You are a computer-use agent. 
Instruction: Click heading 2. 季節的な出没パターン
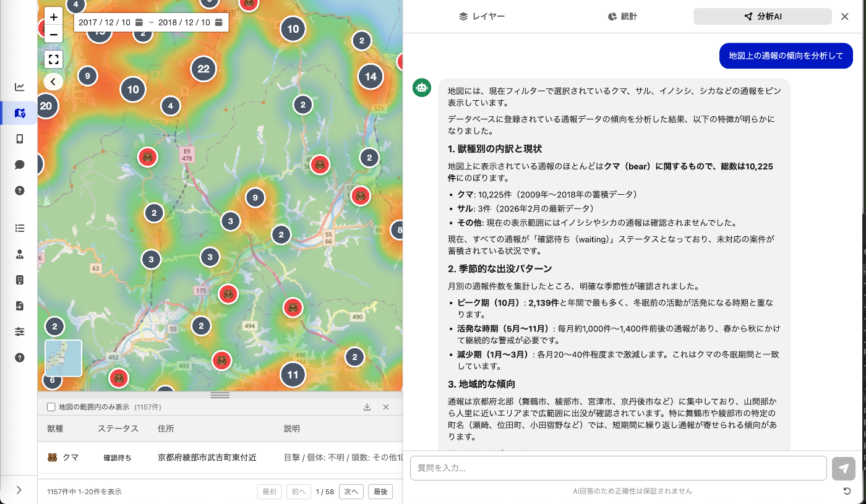click(x=500, y=269)
